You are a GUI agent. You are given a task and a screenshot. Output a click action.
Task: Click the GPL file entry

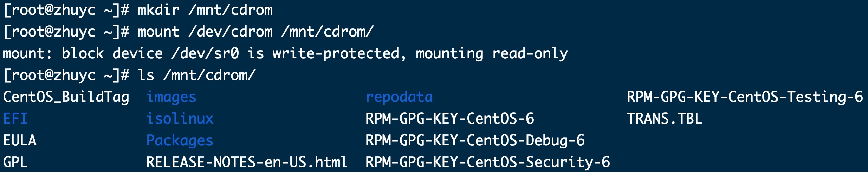point(15,163)
